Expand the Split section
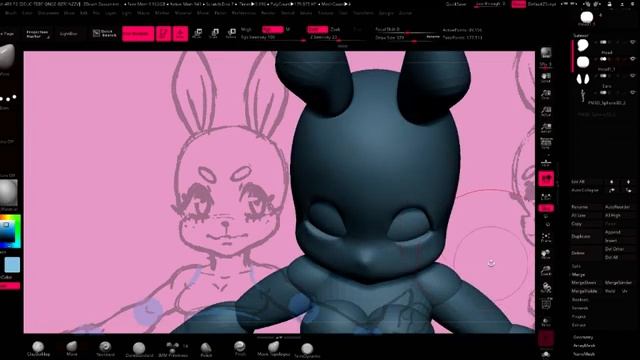 [576, 266]
